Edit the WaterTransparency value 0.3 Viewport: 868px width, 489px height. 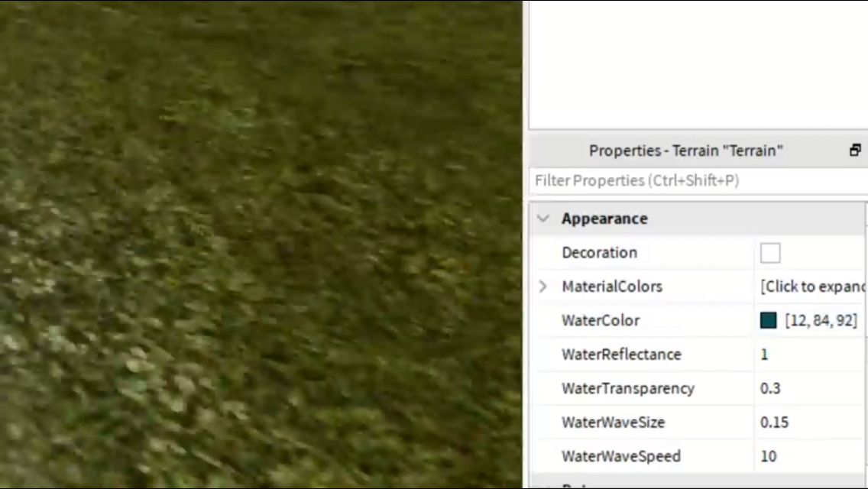point(770,388)
